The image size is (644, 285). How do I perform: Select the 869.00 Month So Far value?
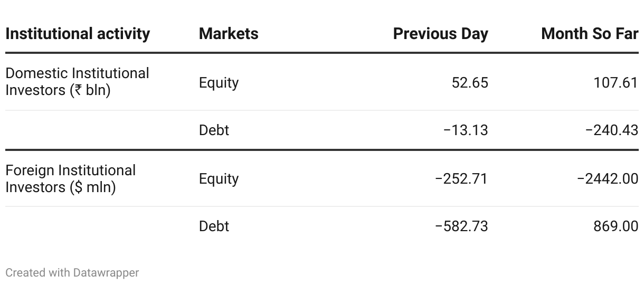[x=616, y=226]
